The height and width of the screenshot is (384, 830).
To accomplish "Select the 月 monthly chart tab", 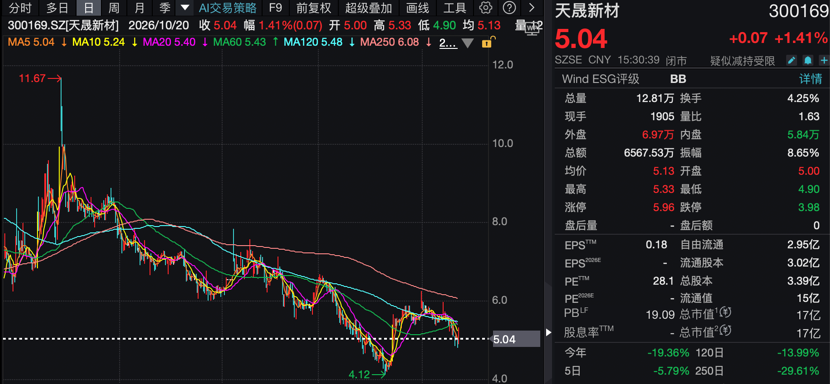I will [139, 7].
